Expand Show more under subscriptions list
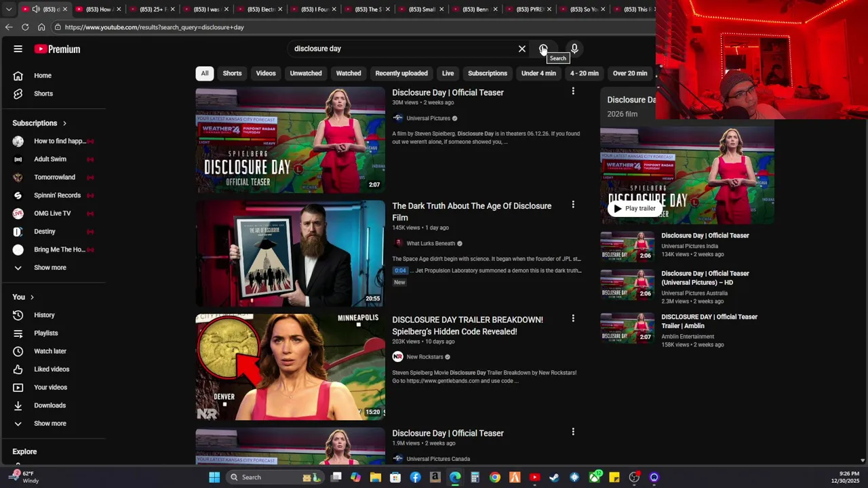 point(53,268)
